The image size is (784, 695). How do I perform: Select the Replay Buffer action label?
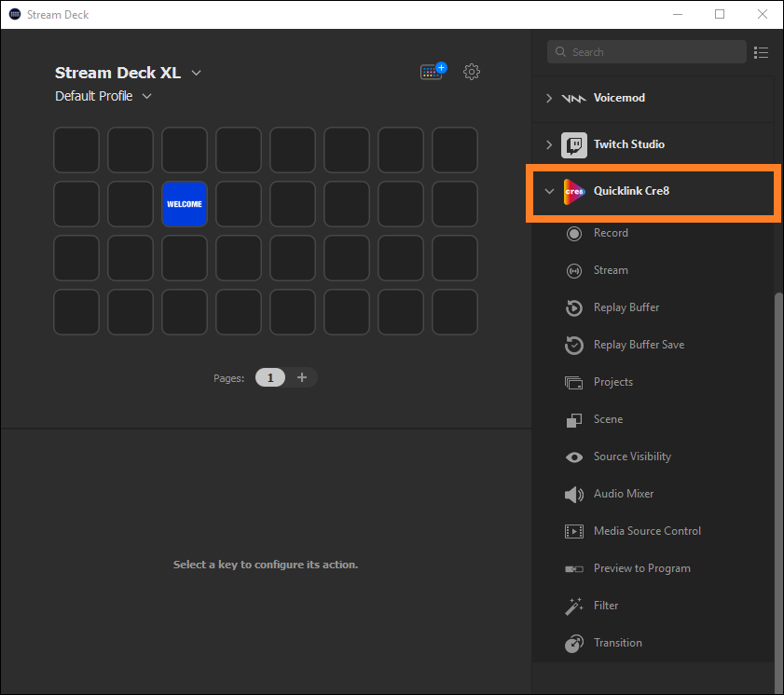tap(626, 307)
